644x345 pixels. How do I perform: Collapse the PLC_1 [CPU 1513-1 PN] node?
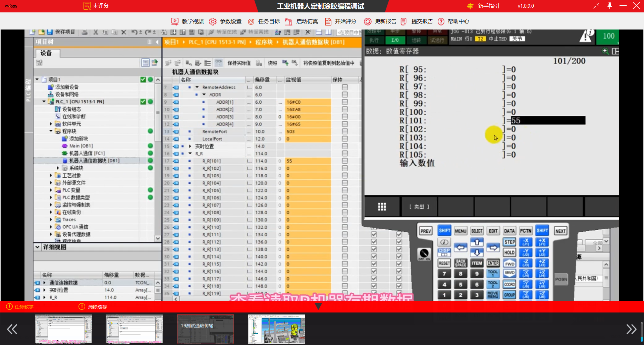coord(44,102)
